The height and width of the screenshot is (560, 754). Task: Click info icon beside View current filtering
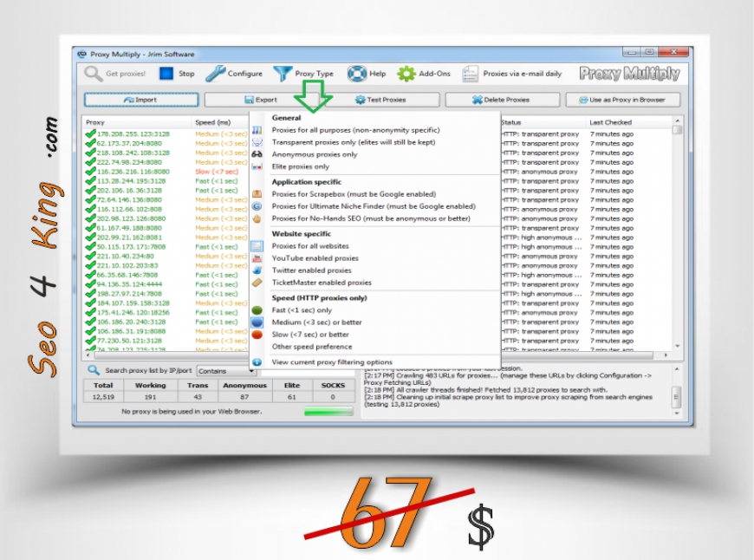point(257,361)
